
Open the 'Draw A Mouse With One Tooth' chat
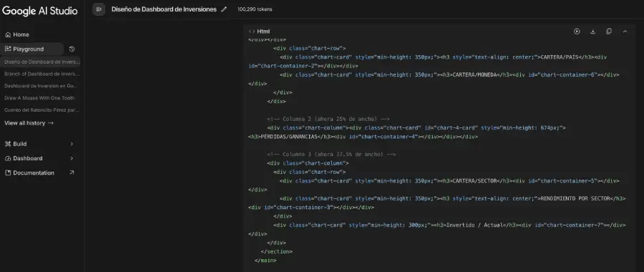tap(39, 98)
